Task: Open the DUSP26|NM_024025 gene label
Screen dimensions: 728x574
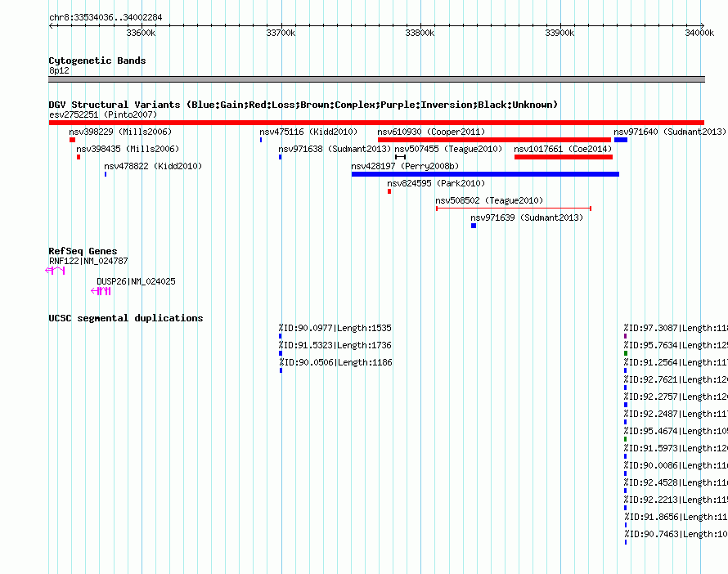Action: coord(136,281)
